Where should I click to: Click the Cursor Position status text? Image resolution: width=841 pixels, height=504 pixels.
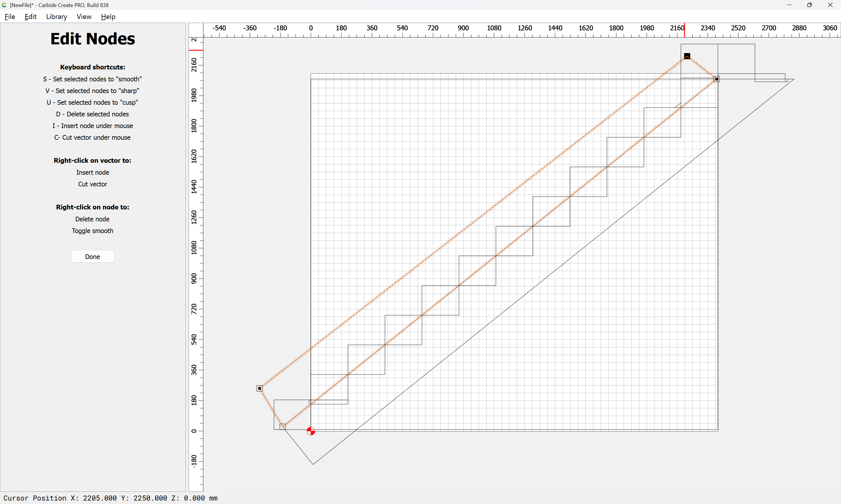pos(110,498)
